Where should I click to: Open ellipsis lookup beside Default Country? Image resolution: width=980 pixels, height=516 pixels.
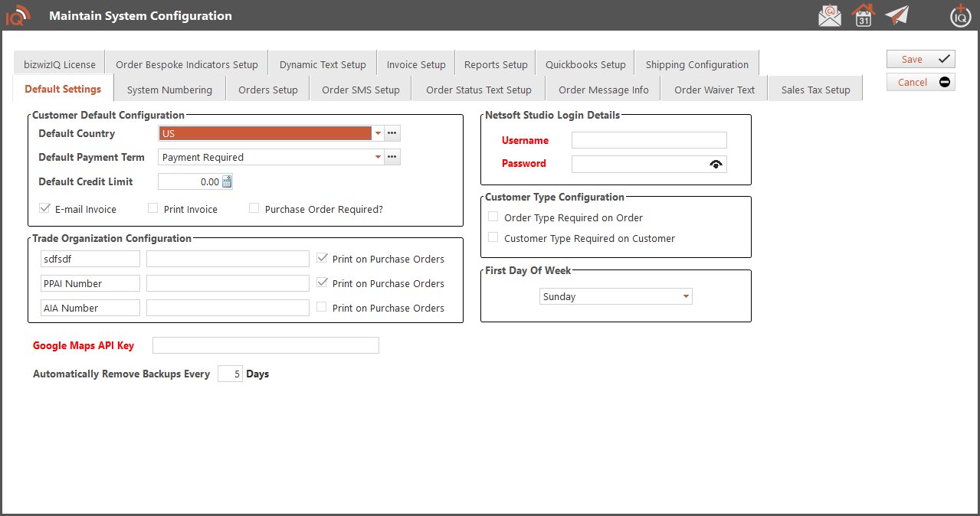(x=392, y=133)
